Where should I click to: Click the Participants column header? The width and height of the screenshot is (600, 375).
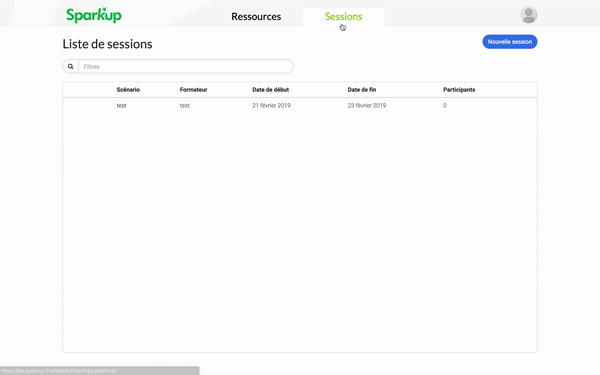click(459, 90)
